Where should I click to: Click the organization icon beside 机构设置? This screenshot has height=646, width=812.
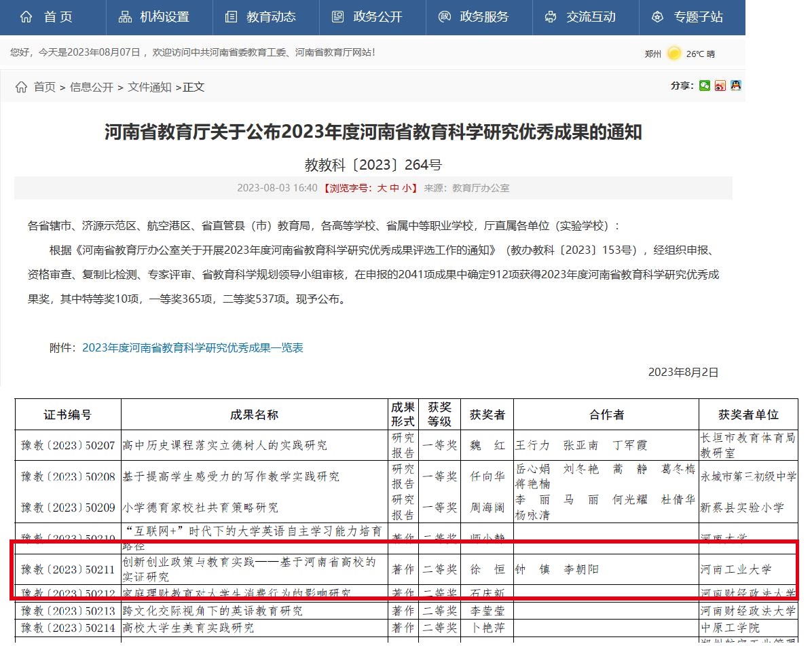pos(125,17)
